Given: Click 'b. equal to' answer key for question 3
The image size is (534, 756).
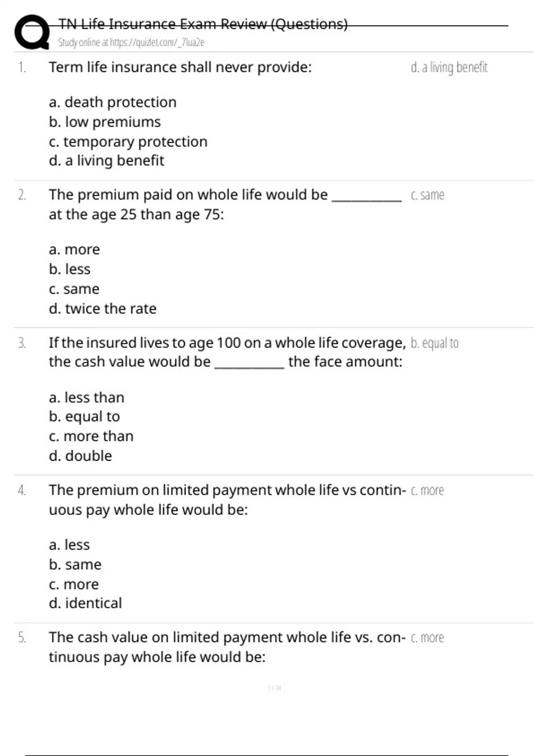Looking at the screenshot, I should coord(434,343).
